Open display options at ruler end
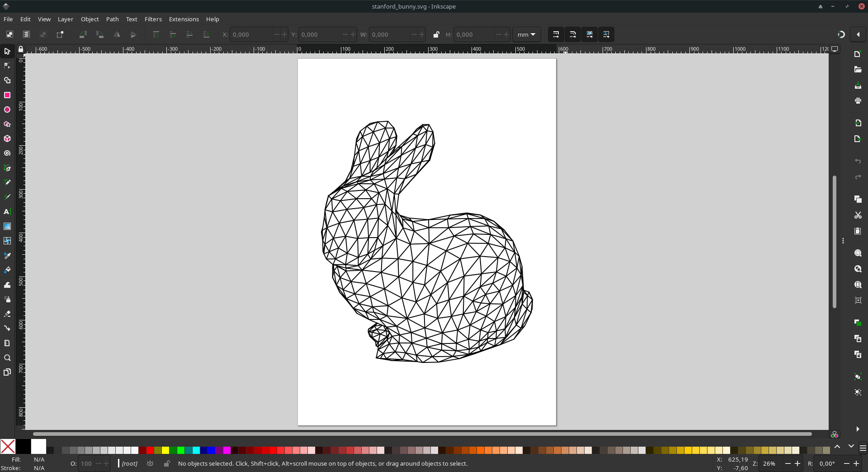 [x=835, y=49]
